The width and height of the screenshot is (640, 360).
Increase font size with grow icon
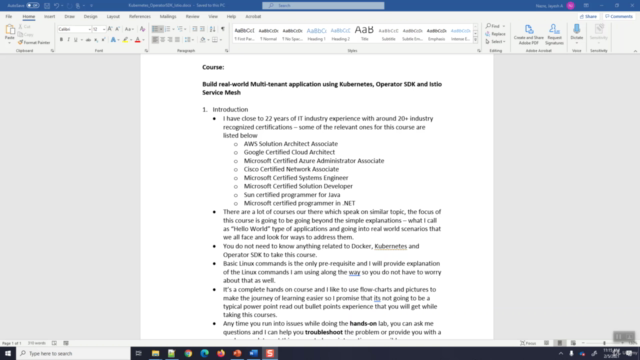[110, 29]
